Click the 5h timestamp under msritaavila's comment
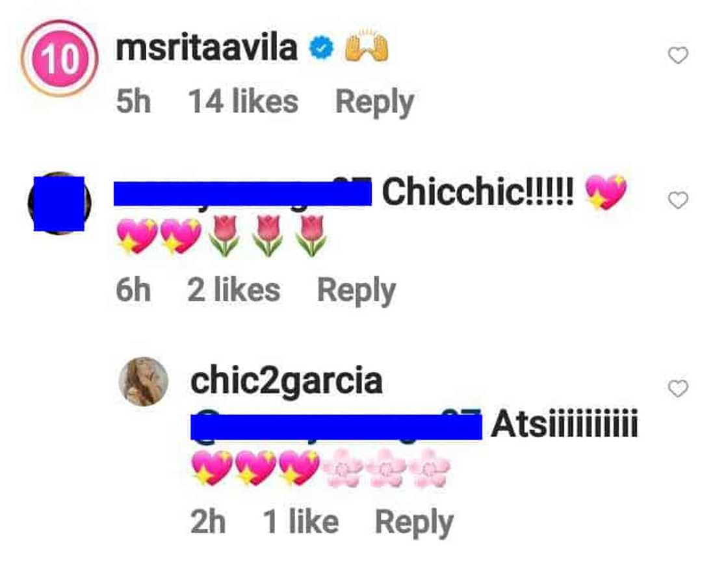Viewport: 728px width, 567px height. (x=133, y=101)
